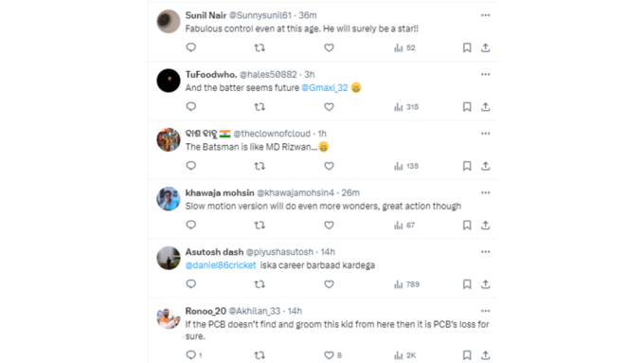644x363 pixels.
Task: Open more options on Ronoo_20 tweet
Action: click(x=486, y=311)
